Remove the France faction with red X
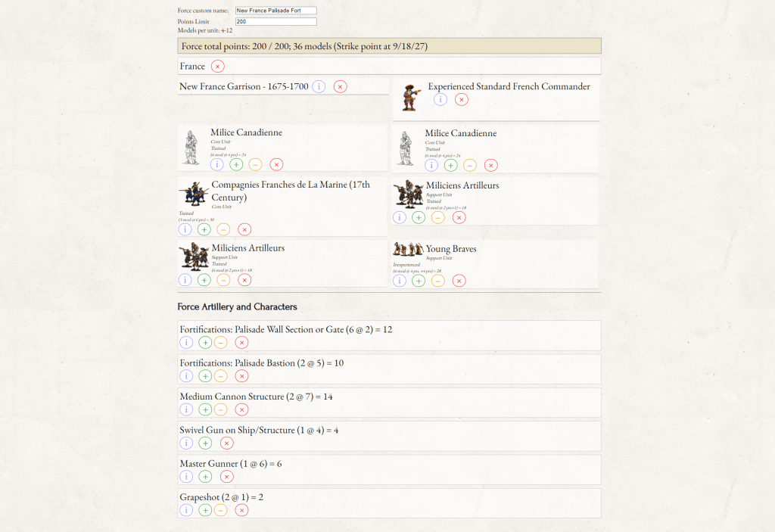 point(218,67)
